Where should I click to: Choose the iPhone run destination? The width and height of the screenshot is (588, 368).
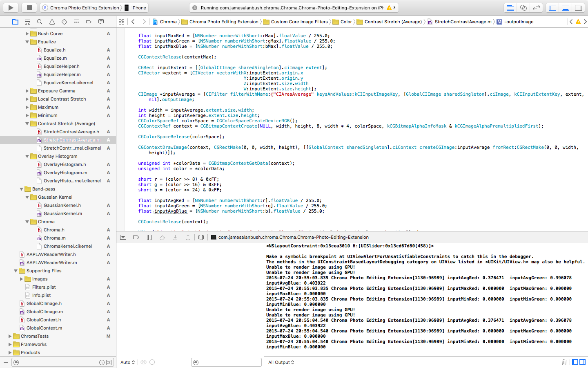click(135, 8)
